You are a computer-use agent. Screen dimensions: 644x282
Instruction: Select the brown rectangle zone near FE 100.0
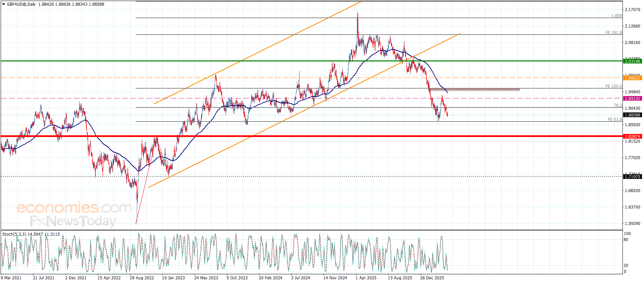point(475,89)
